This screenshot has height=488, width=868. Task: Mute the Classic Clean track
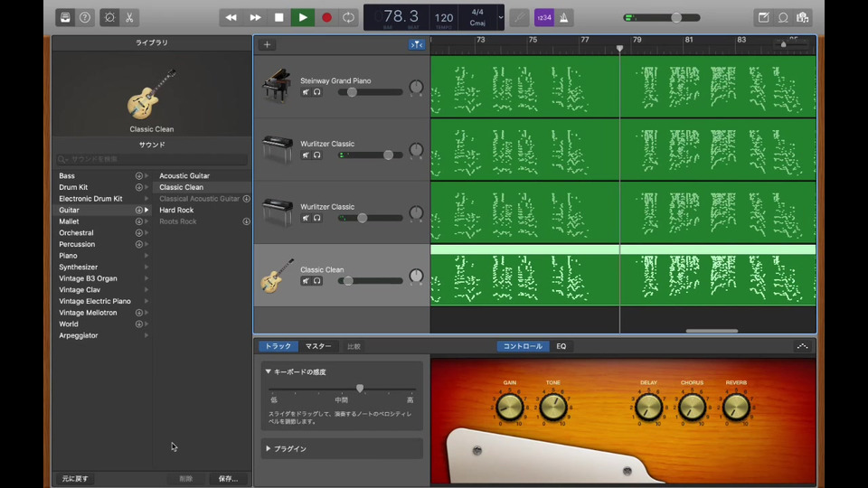pyautogui.click(x=306, y=281)
